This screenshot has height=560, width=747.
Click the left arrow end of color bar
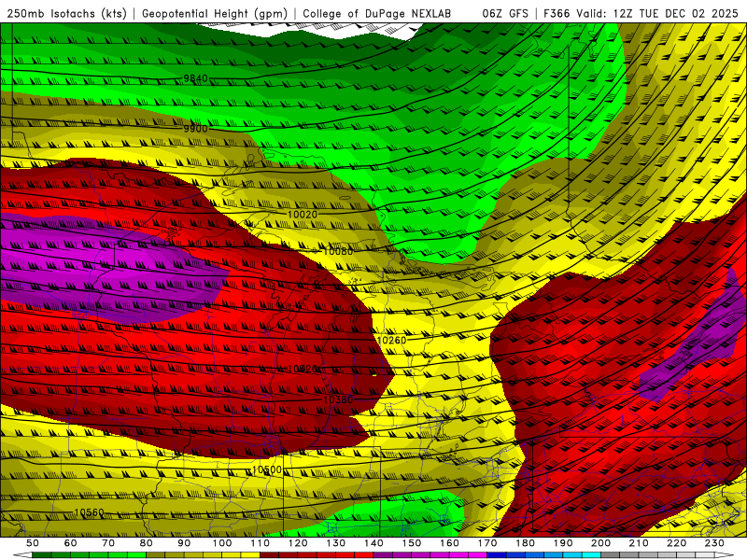(x=22, y=555)
